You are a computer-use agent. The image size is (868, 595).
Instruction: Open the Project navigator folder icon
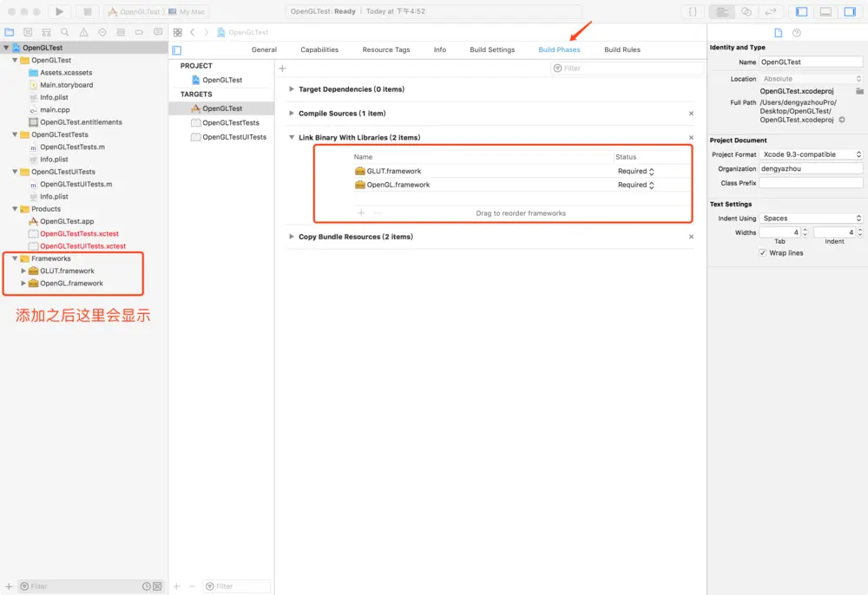10,32
